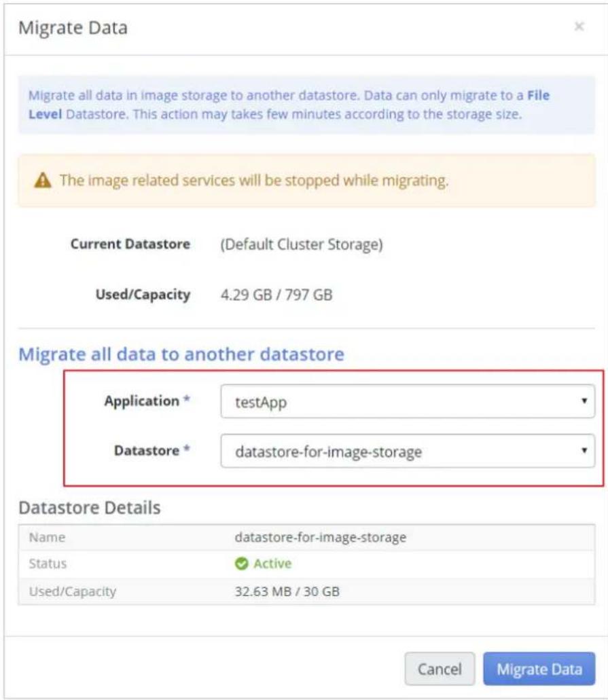The image size is (608, 700).
Task: Close the Migrate Data dialog
Action: (579, 26)
